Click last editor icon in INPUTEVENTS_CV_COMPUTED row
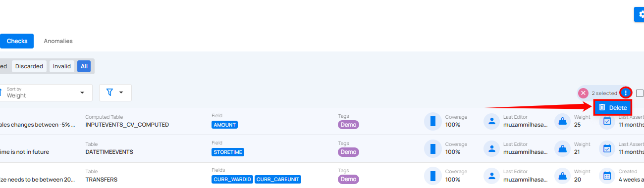This screenshot has width=644, height=188. click(492, 121)
